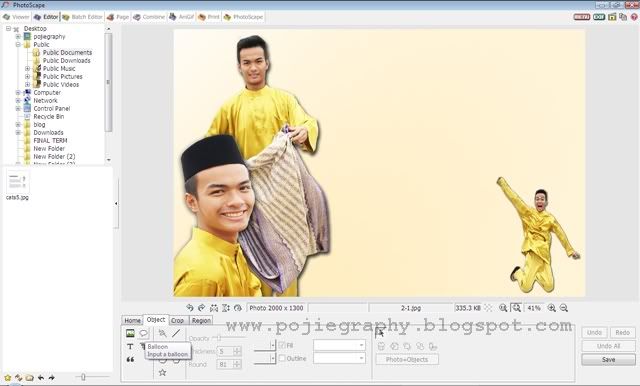The image size is (640, 386).
Task: Open the Viewer tab in top toolbar
Action: click(x=16, y=17)
